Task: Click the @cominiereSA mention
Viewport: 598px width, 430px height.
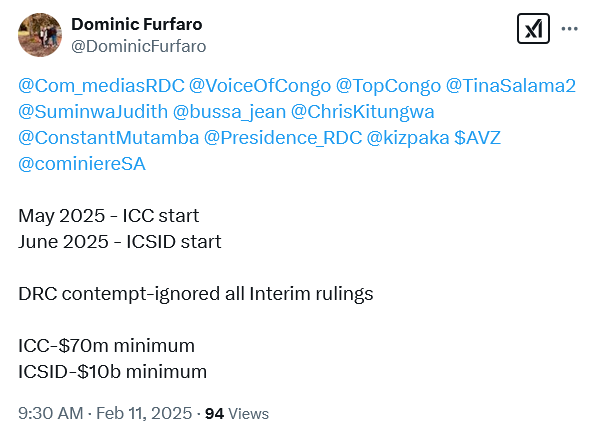Action: [x=82, y=164]
